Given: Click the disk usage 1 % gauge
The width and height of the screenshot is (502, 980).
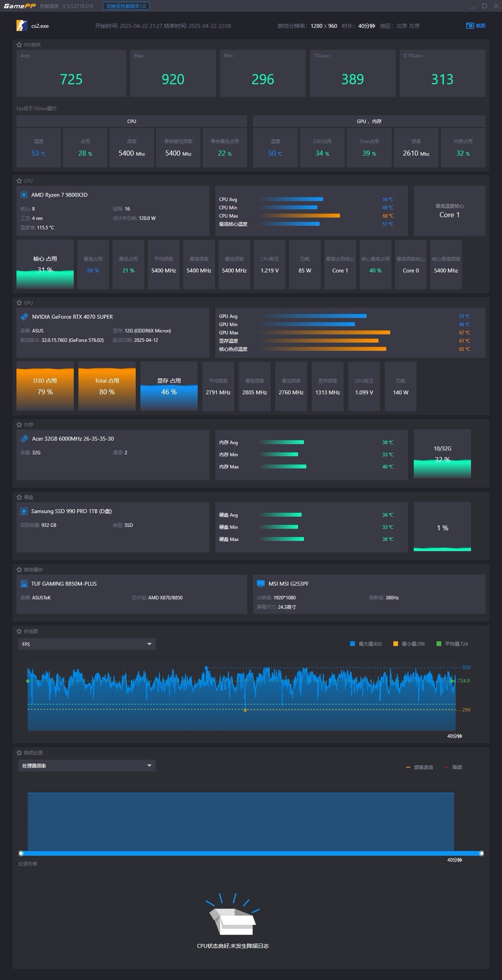Looking at the screenshot, I should tap(442, 527).
